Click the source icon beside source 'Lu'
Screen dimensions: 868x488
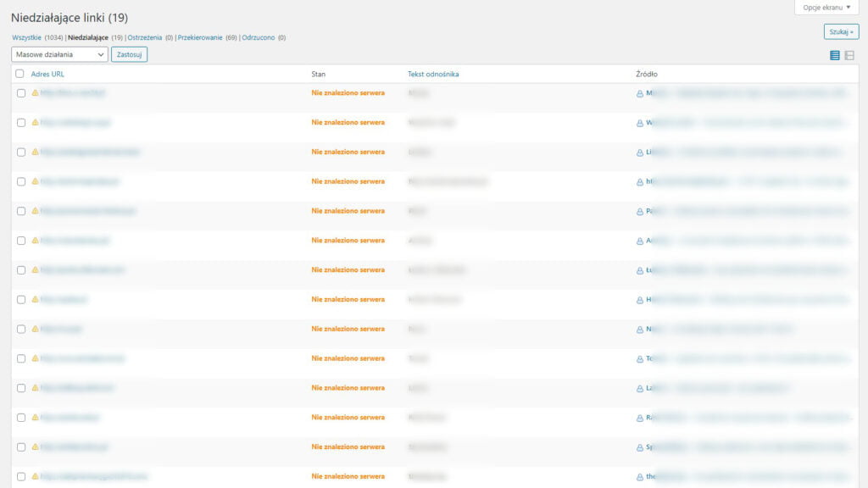coord(639,270)
